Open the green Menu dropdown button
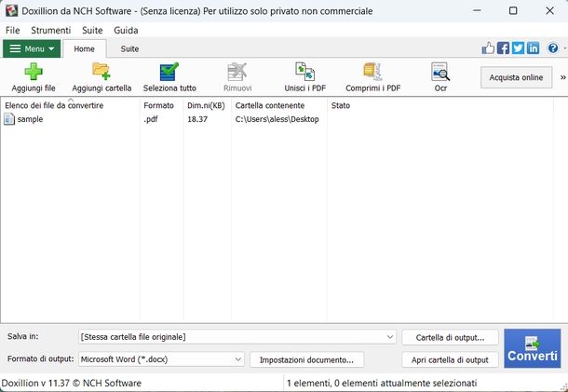568x392 pixels. [x=32, y=48]
